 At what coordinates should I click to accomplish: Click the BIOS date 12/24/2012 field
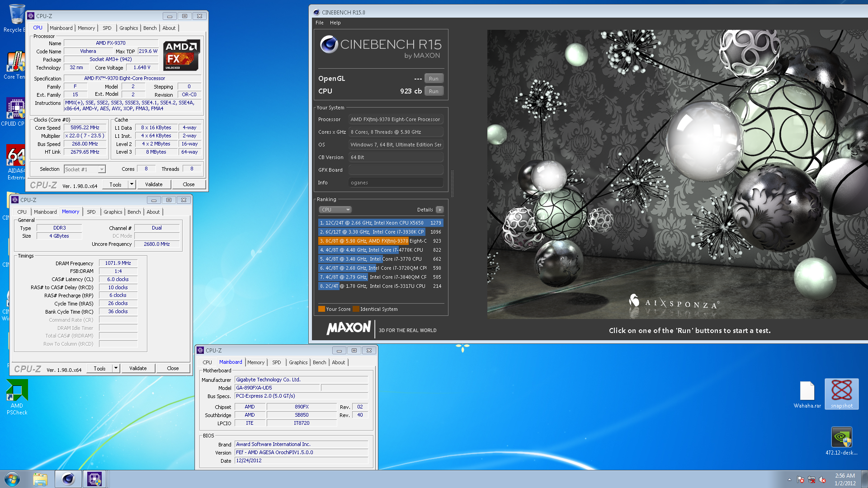(301, 461)
